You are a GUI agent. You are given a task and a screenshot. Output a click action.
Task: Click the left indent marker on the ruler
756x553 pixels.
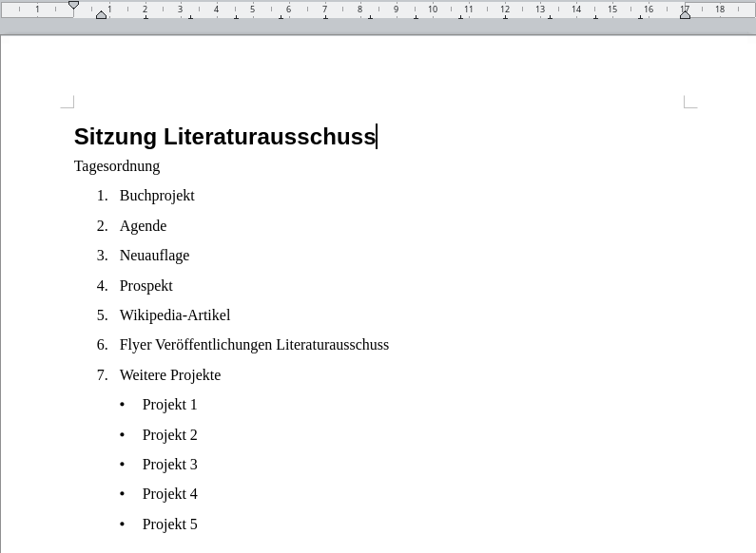[x=101, y=15]
